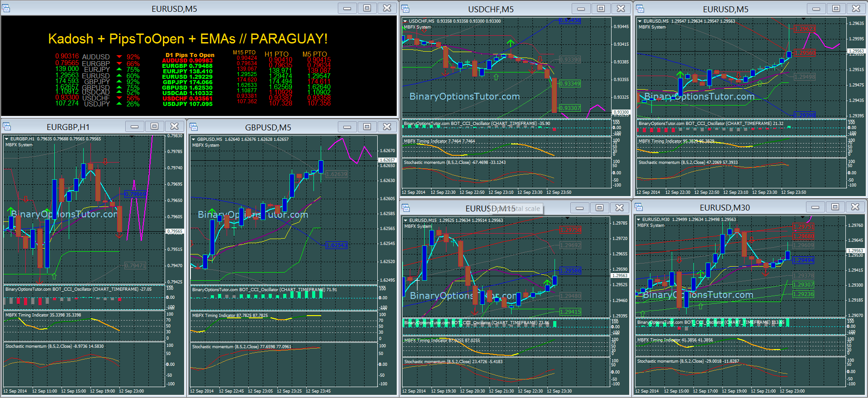Close the EURUSD,M30 window
This screenshot has height=398, width=868.
coord(855,207)
